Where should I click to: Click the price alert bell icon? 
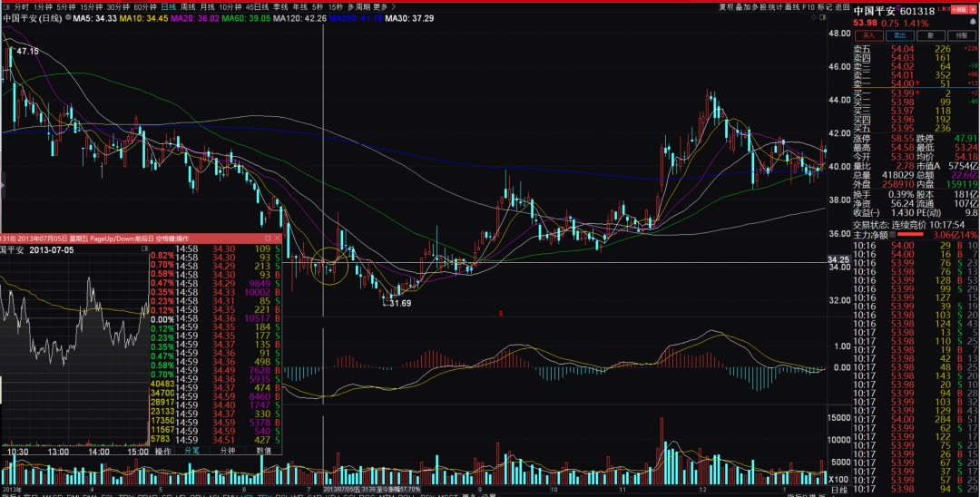click(x=973, y=23)
